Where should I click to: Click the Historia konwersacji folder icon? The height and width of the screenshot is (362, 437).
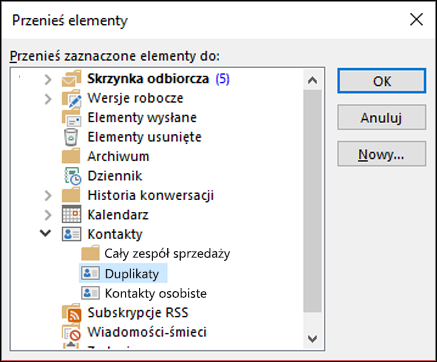point(71,195)
